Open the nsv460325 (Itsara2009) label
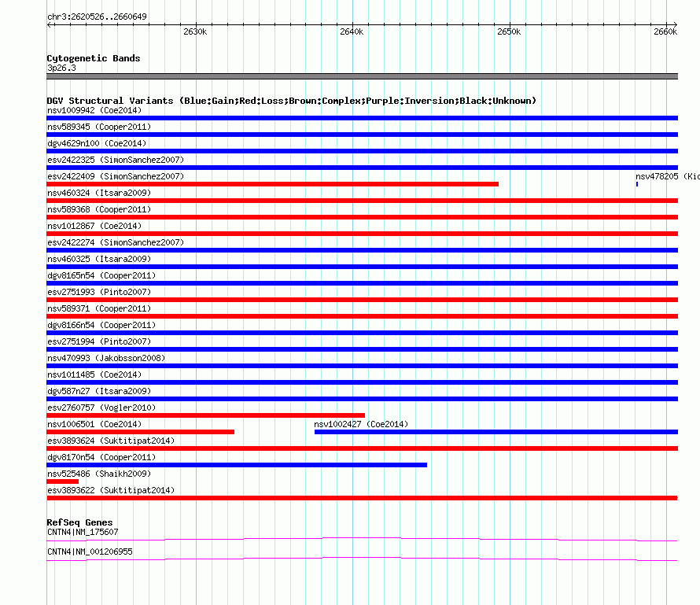 (99, 259)
